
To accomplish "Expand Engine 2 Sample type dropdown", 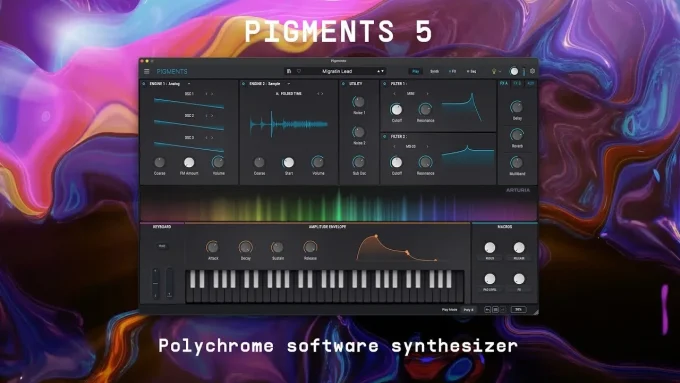I will 289,84.
